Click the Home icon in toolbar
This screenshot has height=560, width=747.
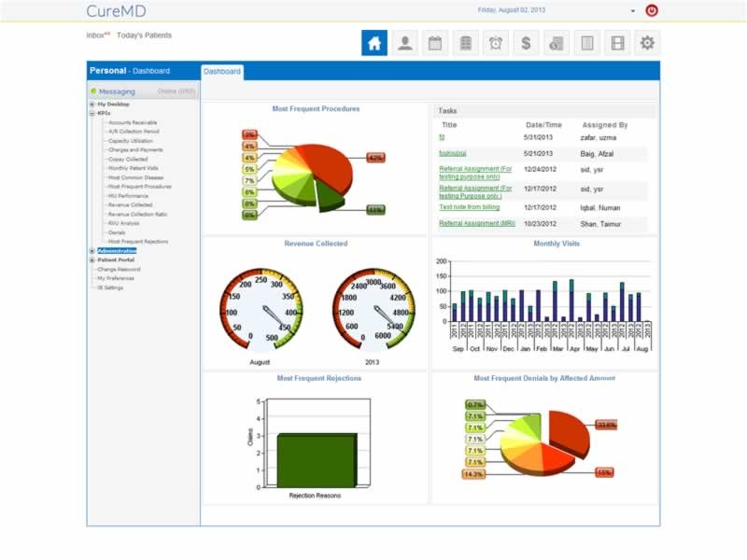click(x=374, y=43)
